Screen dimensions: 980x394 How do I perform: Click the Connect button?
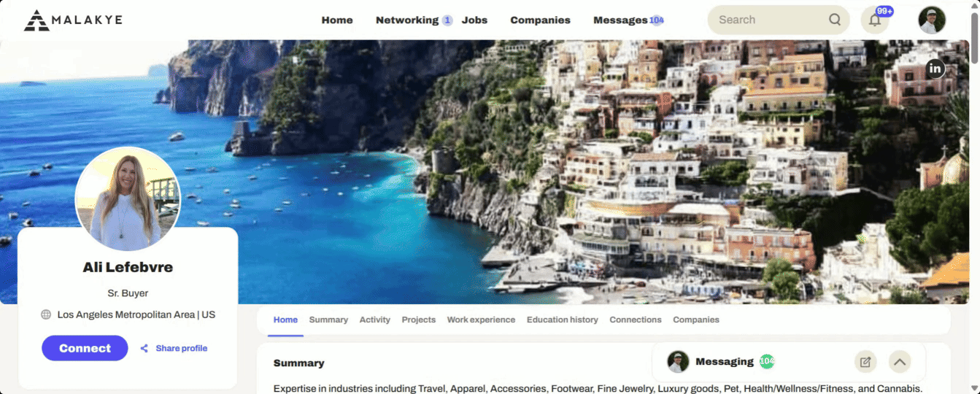coord(85,348)
